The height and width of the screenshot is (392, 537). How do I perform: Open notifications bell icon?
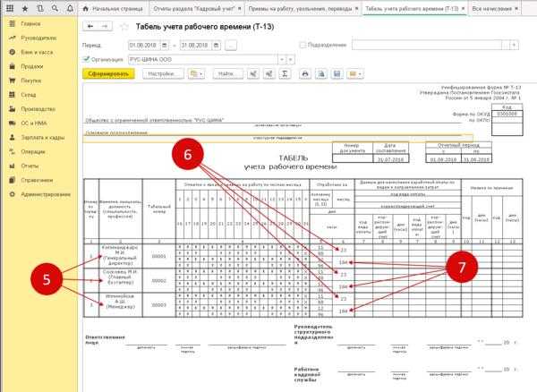(x=70, y=8)
